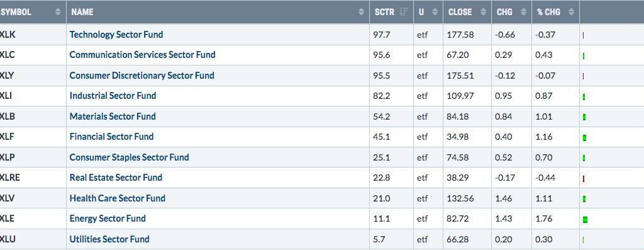Viewport: 644px width, 250px height.
Task: Open Consumer Discretionary Sector Fund
Action: click(142, 76)
